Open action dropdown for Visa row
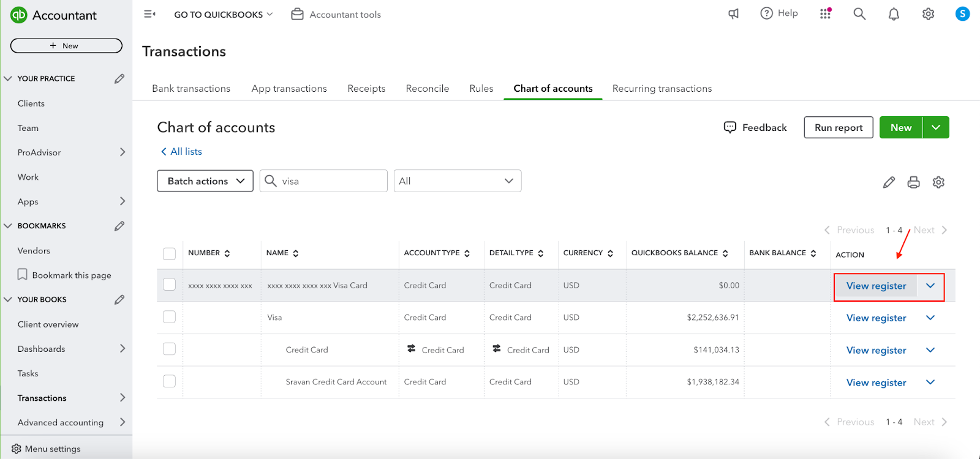The width and height of the screenshot is (980, 459). (930, 318)
